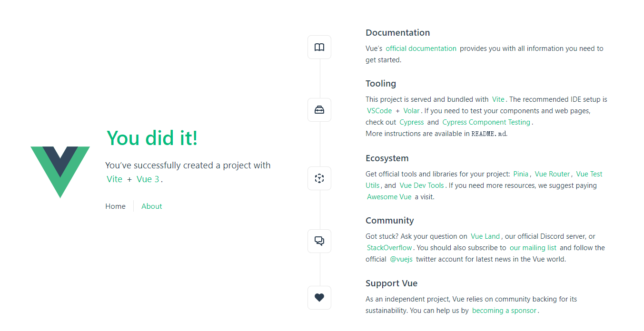Click the Support Vue heart icon
Image resolution: width=644 pixels, height=331 pixels.
pyautogui.click(x=319, y=298)
